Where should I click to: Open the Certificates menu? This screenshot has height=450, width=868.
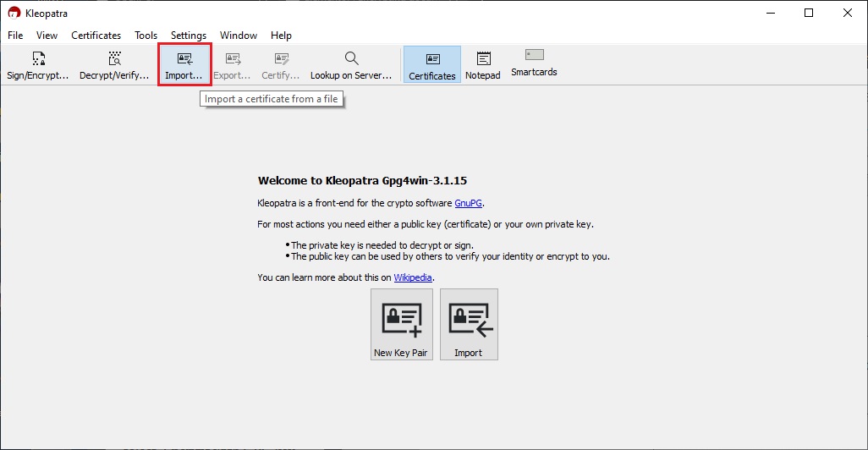coord(96,36)
